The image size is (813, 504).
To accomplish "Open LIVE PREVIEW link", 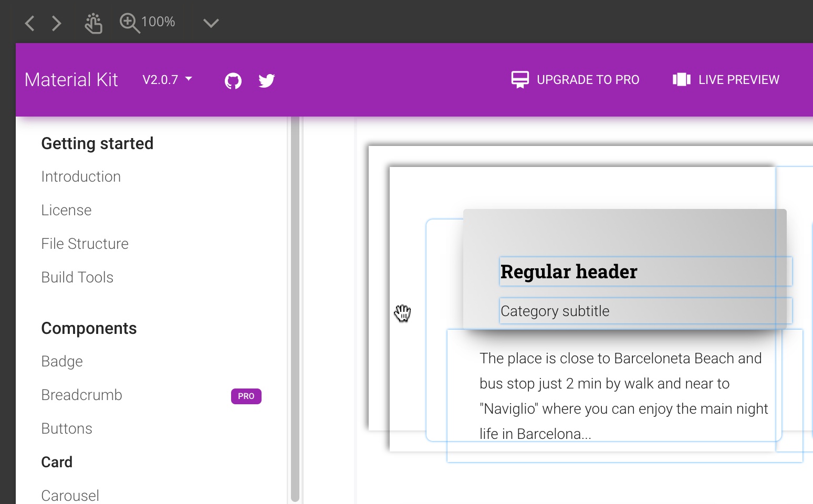I will pyautogui.click(x=738, y=80).
